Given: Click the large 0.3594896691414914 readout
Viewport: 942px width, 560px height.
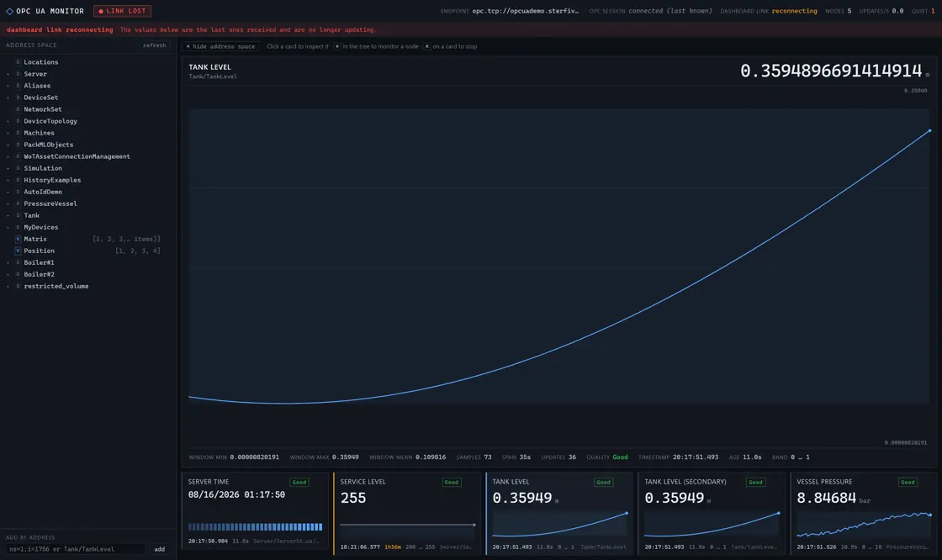Looking at the screenshot, I should click(831, 71).
